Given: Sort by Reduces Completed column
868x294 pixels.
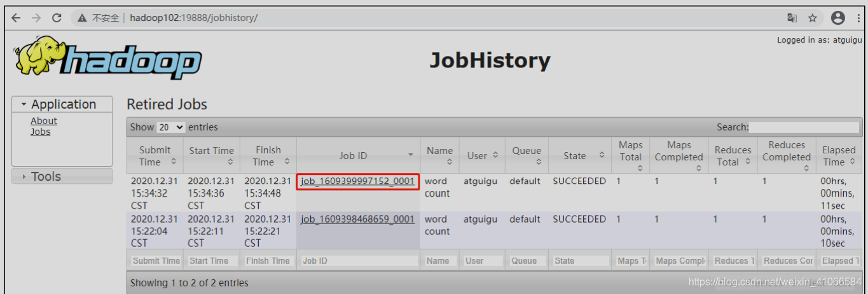Looking at the screenshot, I should pos(787,156).
